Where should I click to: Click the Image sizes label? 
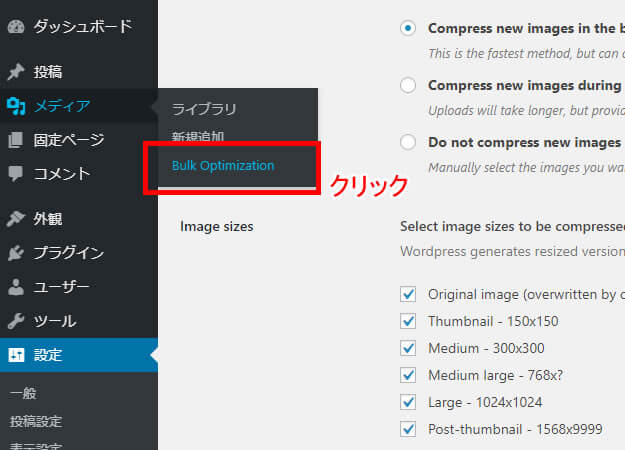pos(217,226)
